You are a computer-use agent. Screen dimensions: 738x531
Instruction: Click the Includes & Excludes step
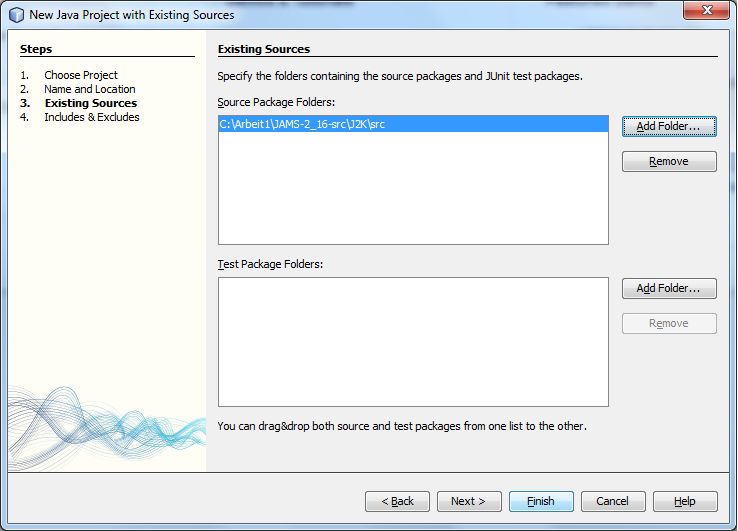click(92, 117)
